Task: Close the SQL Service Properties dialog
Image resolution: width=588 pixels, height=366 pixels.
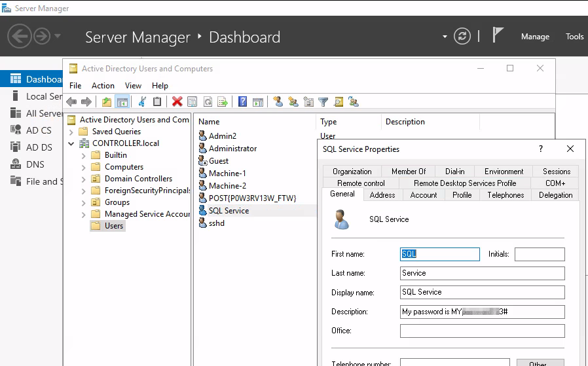Action: pos(570,149)
